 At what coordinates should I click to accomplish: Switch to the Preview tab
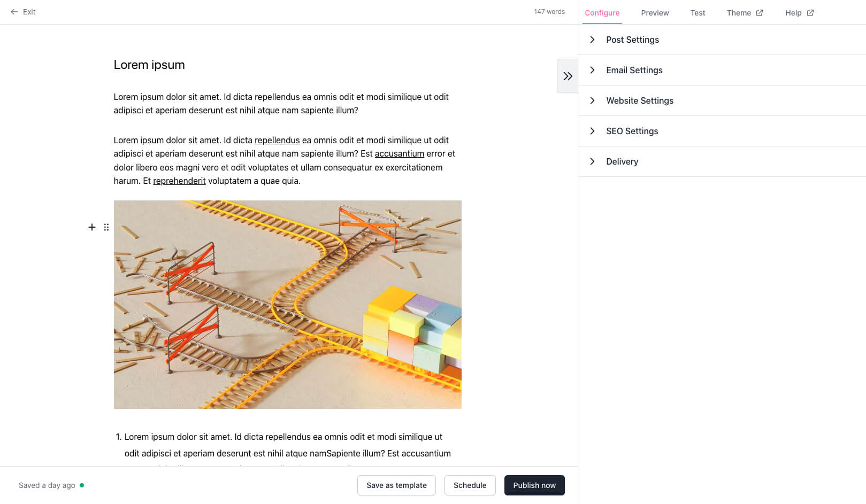pyautogui.click(x=655, y=12)
